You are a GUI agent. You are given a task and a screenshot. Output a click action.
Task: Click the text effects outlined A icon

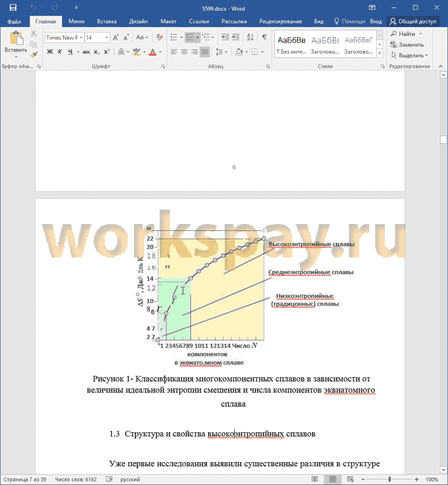pos(121,52)
